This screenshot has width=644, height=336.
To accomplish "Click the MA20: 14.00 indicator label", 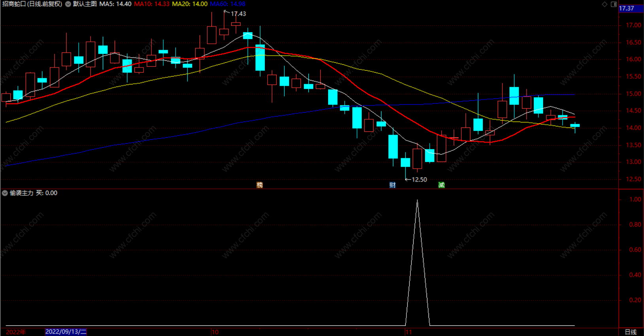I will click(x=189, y=4).
